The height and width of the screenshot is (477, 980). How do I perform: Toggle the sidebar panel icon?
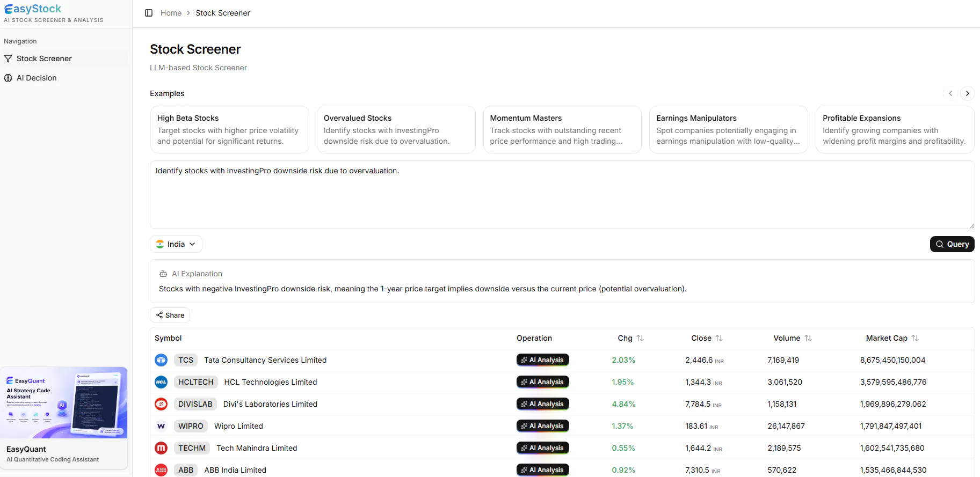pos(149,13)
